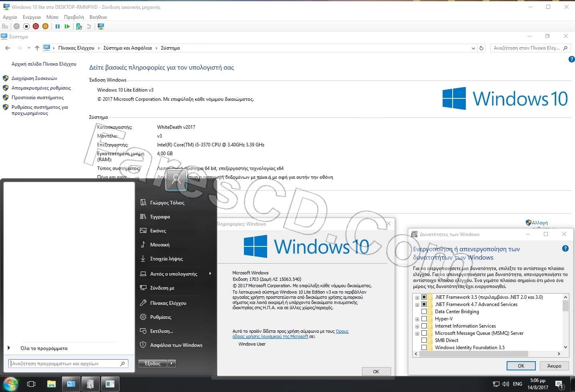Click the Control Panel search field
575x392 pixels.
coord(530,48)
